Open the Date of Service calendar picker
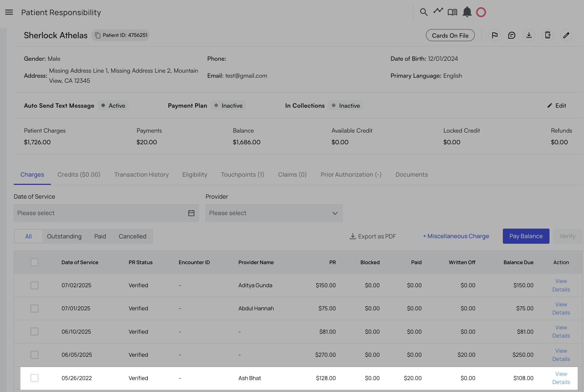This screenshot has height=392, width=584. coord(191,213)
